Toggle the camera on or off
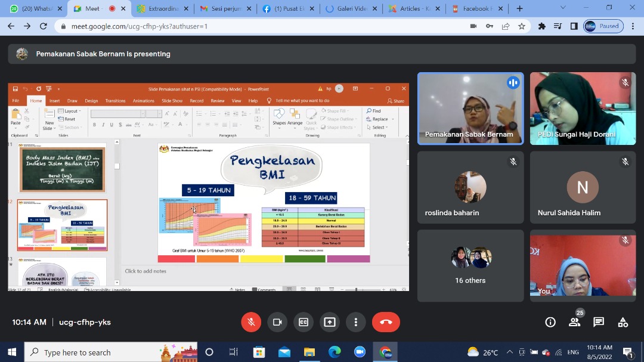 pyautogui.click(x=277, y=322)
